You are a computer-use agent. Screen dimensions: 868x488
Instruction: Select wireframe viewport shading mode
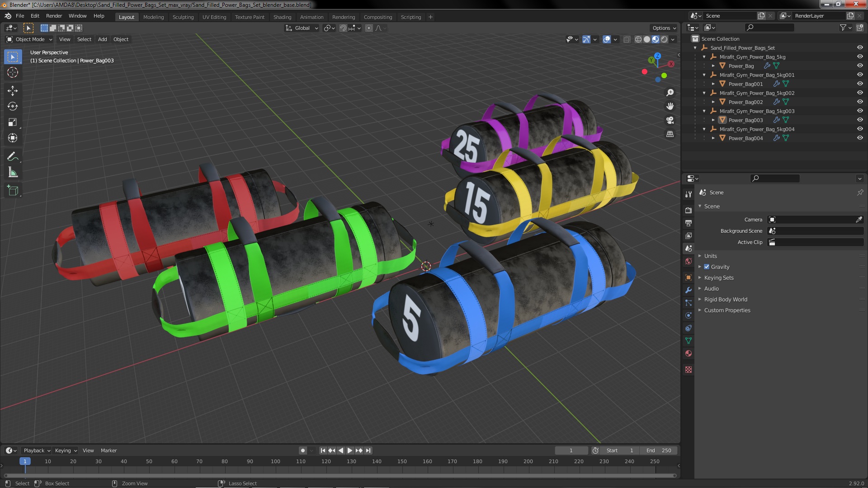(x=638, y=39)
